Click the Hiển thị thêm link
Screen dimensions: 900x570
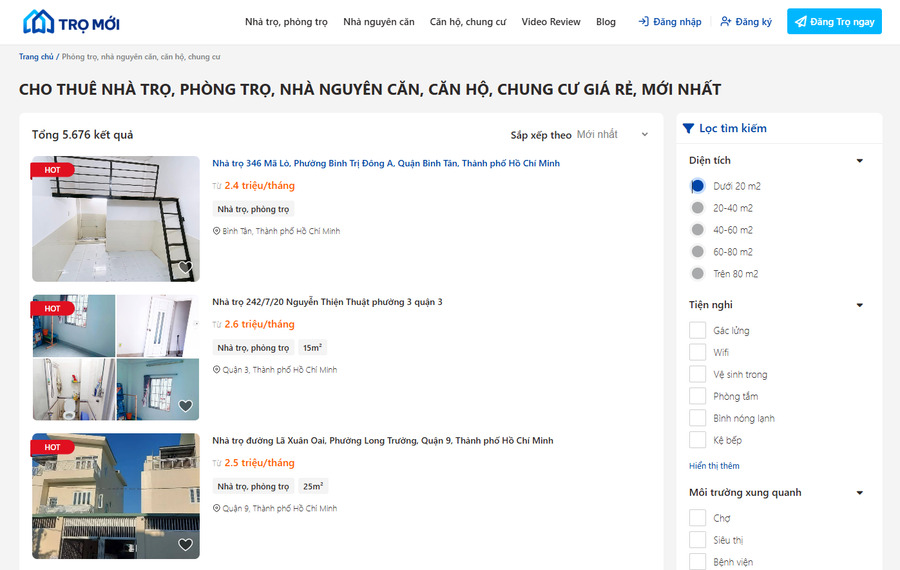coord(714,466)
